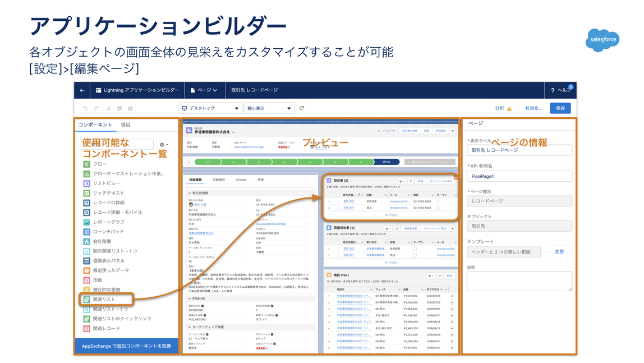The height and width of the screenshot is (363, 644).
Task: Select the 最近使ったデータ component icon
Action: coord(86,270)
